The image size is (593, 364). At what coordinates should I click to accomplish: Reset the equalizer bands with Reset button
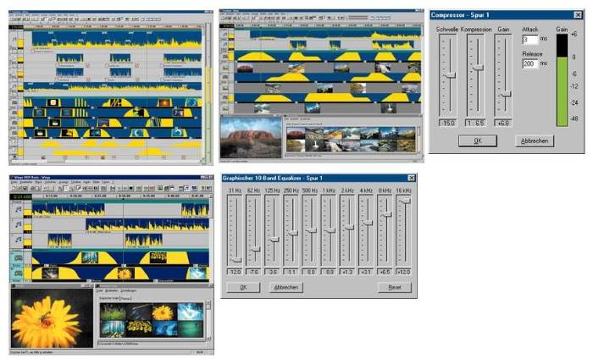(x=395, y=287)
